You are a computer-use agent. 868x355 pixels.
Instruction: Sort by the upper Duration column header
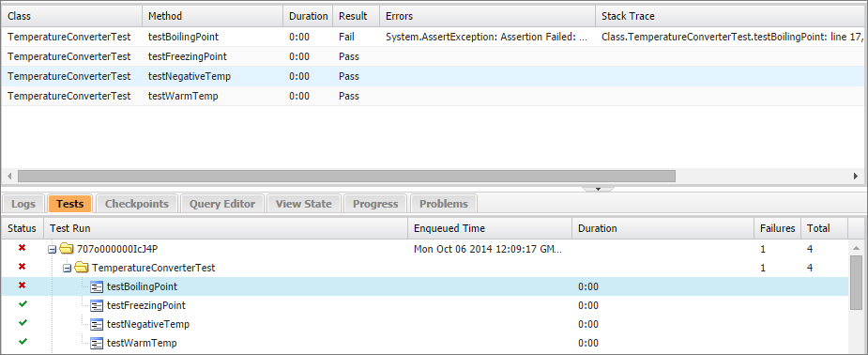(308, 16)
